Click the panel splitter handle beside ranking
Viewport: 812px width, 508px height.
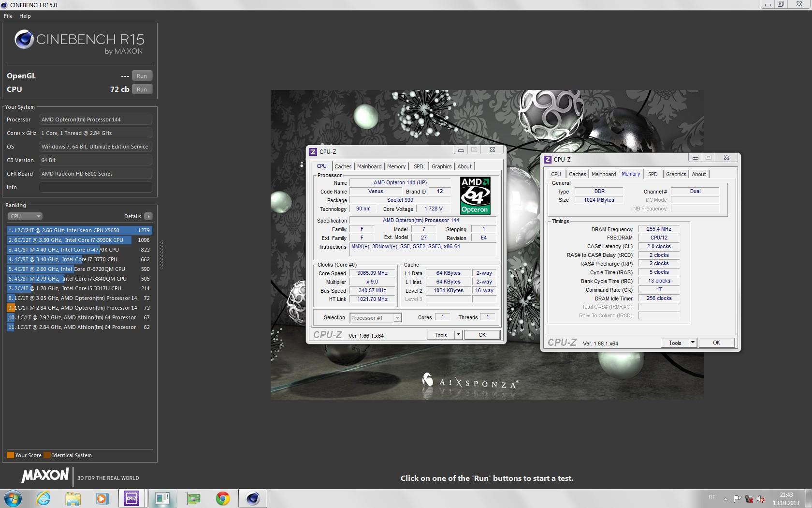pos(161,255)
